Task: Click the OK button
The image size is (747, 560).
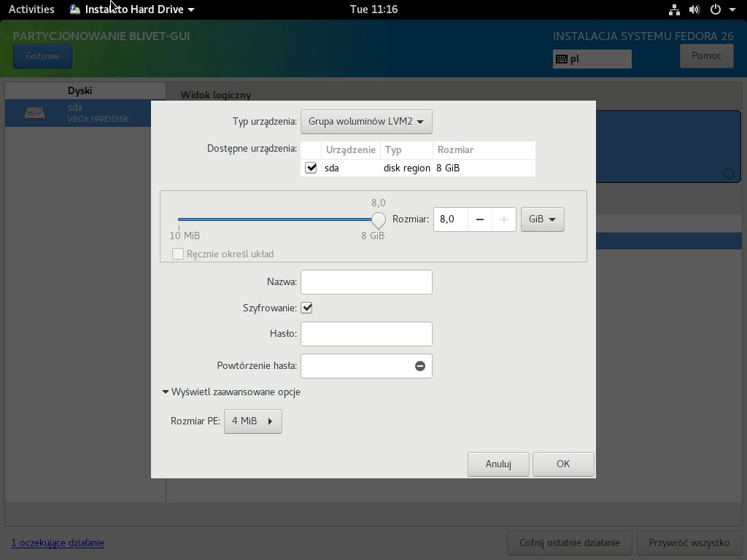Action: click(x=563, y=464)
